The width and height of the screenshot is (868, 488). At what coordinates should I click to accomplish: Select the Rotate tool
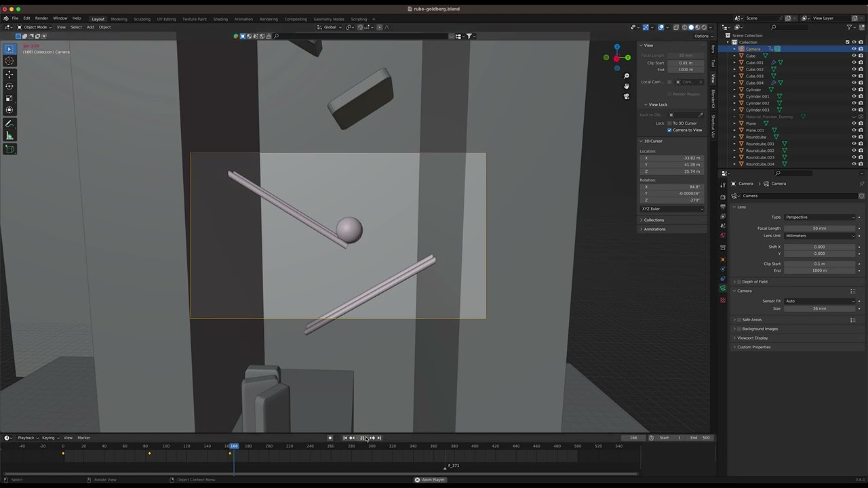click(x=9, y=86)
